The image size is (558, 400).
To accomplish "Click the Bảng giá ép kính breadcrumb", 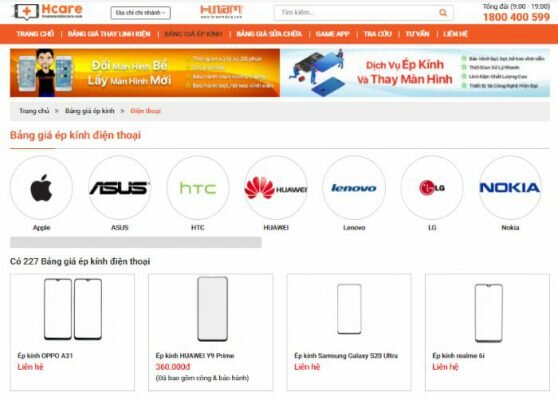I will tap(90, 111).
